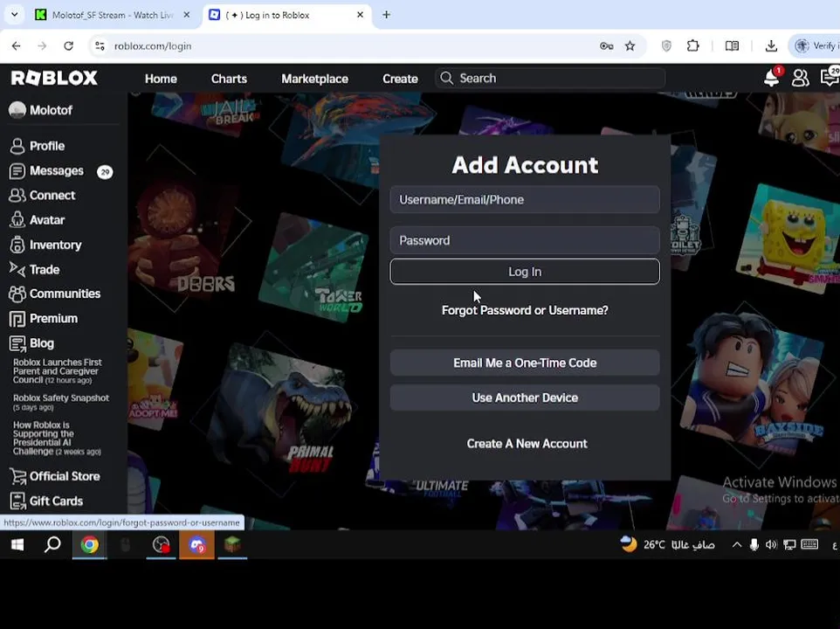Image resolution: width=840 pixels, height=629 pixels.
Task: Click the weather widget showing 26°C
Action: [667, 545]
